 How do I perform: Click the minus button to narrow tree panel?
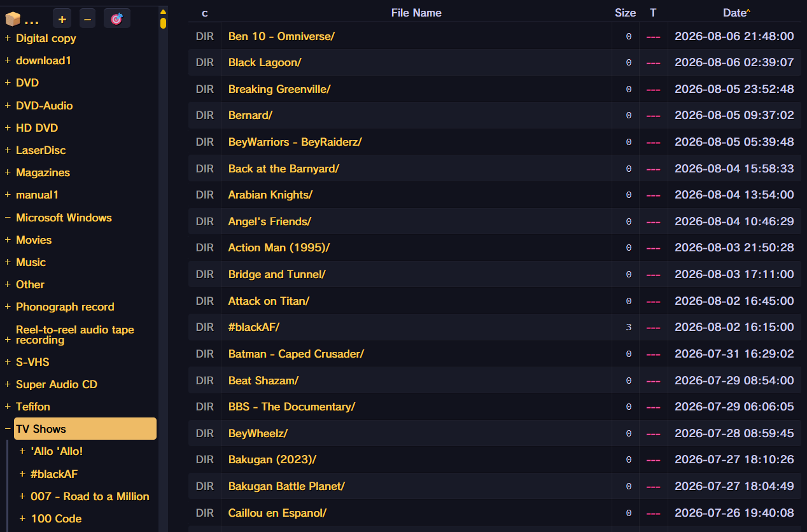88,19
